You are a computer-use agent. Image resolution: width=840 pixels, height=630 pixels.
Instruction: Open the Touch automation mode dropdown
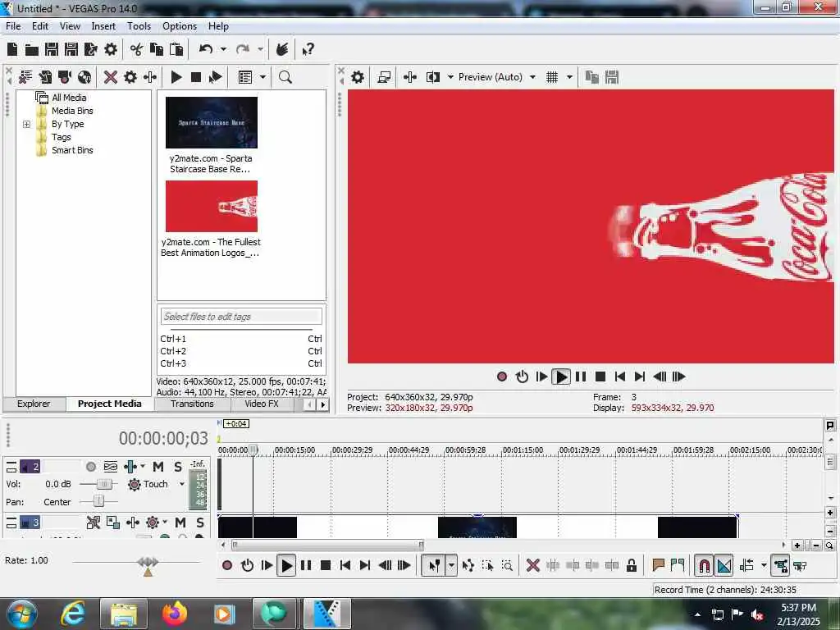[x=181, y=484]
